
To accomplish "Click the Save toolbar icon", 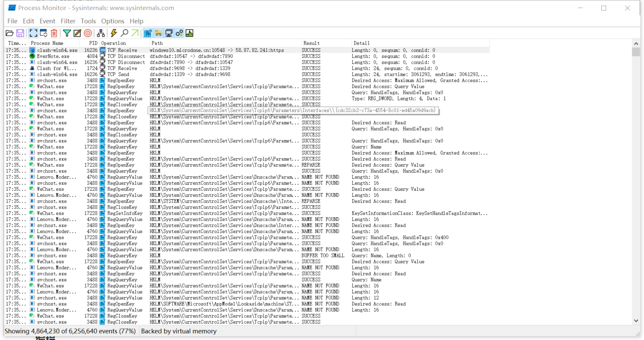I will point(20,33).
